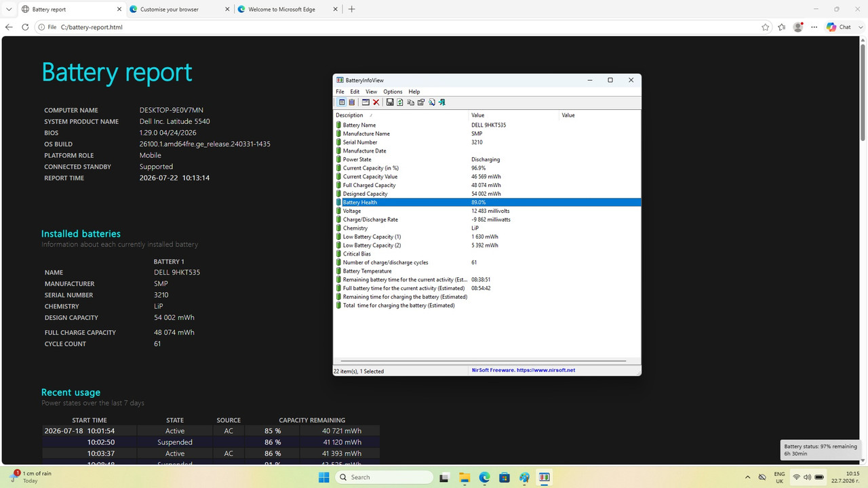The image size is (868, 488).
Task: Click the taskbar Search box
Action: [384, 477]
